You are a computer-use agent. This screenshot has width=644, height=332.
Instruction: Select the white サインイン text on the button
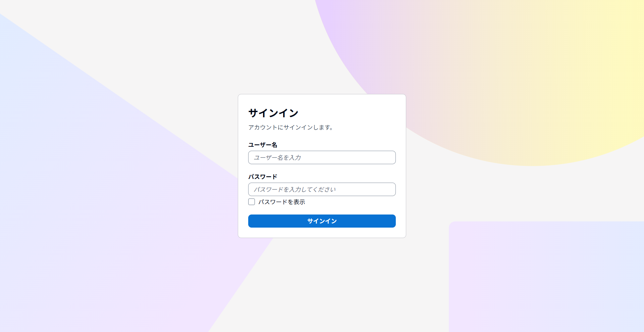[x=322, y=221]
